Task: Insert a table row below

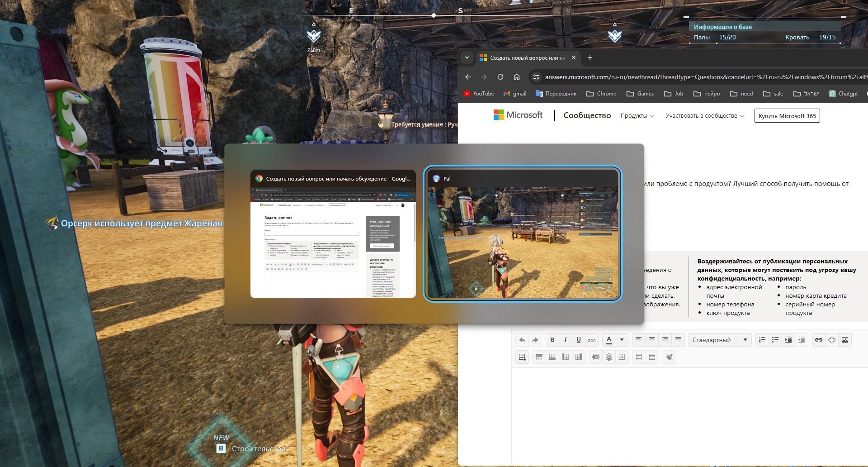Action: pos(552,357)
